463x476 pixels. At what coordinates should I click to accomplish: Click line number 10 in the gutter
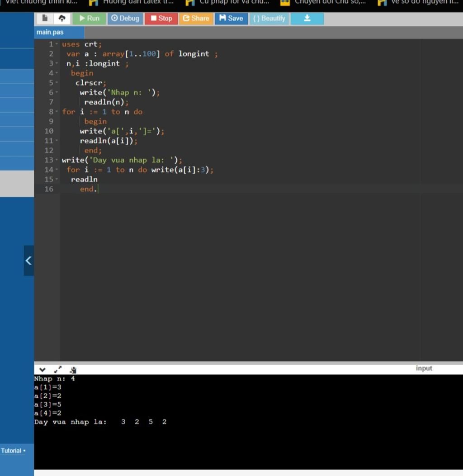pos(49,131)
